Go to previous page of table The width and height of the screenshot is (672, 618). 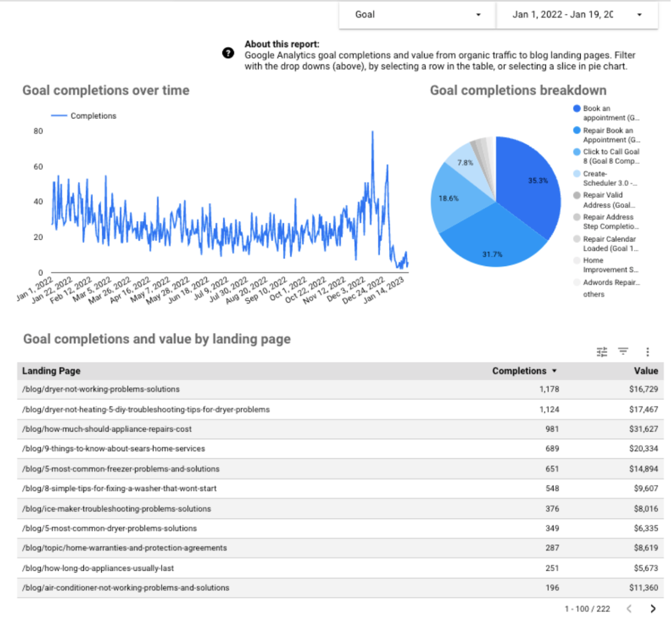point(629,608)
